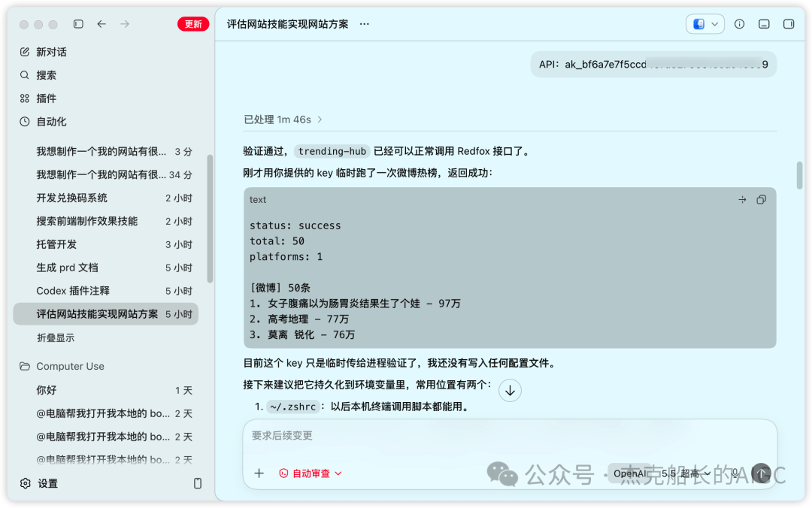Open the 你好 conversation
The height and width of the screenshot is (508, 812).
click(x=106, y=390)
